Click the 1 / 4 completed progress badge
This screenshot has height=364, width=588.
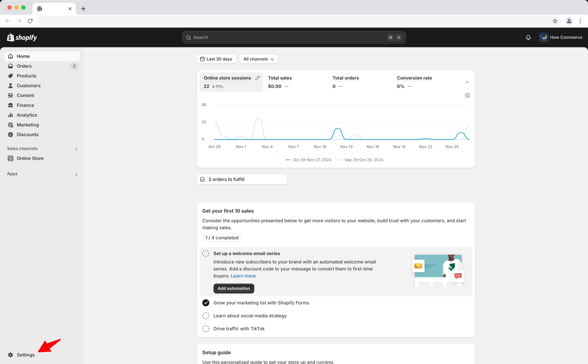(222, 238)
